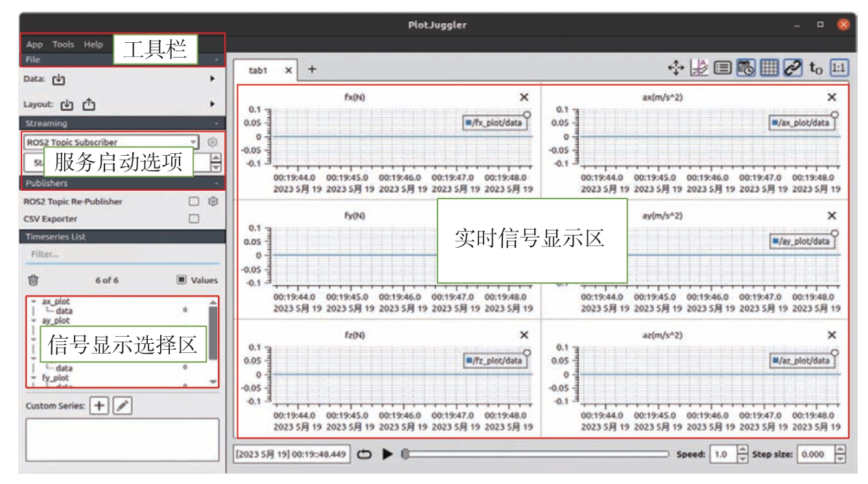Add a new tab with plus
The height and width of the screenshot is (484, 868).
pos(312,69)
